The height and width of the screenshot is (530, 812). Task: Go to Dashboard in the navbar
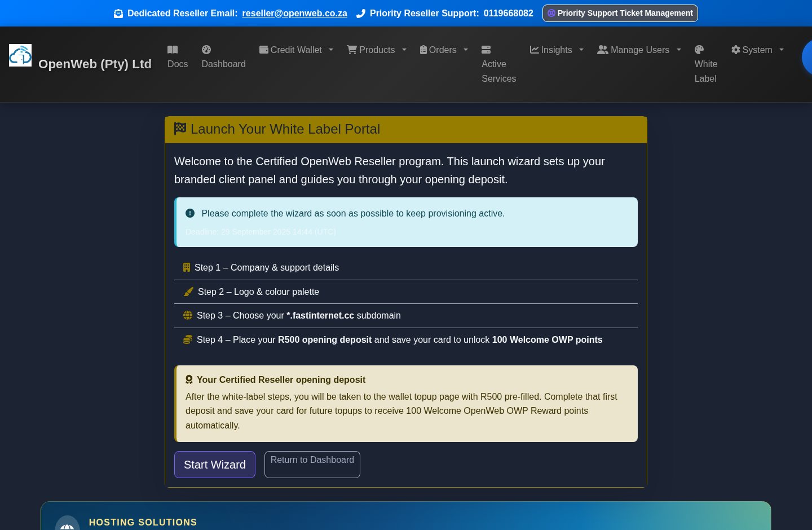(x=223, y=57)
